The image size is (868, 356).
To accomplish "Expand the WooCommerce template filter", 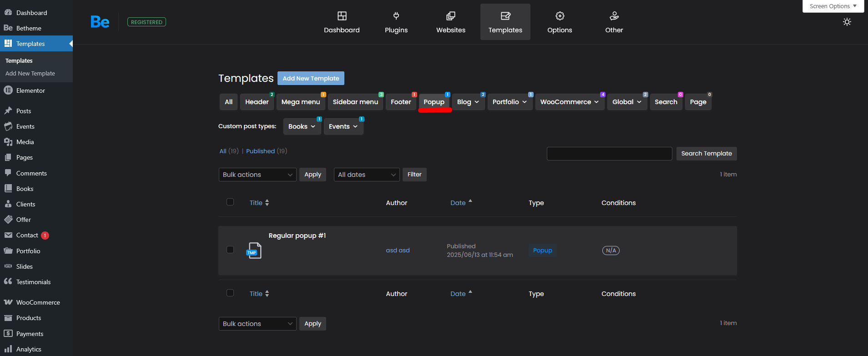I will coord(569,102).
